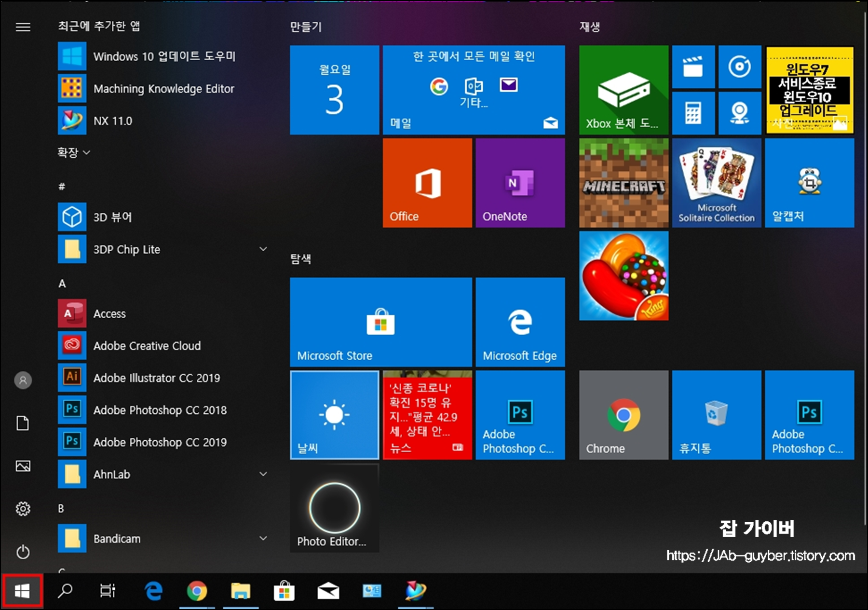
Task: Open the Minecraft tile
Action: tap(624, 183)
